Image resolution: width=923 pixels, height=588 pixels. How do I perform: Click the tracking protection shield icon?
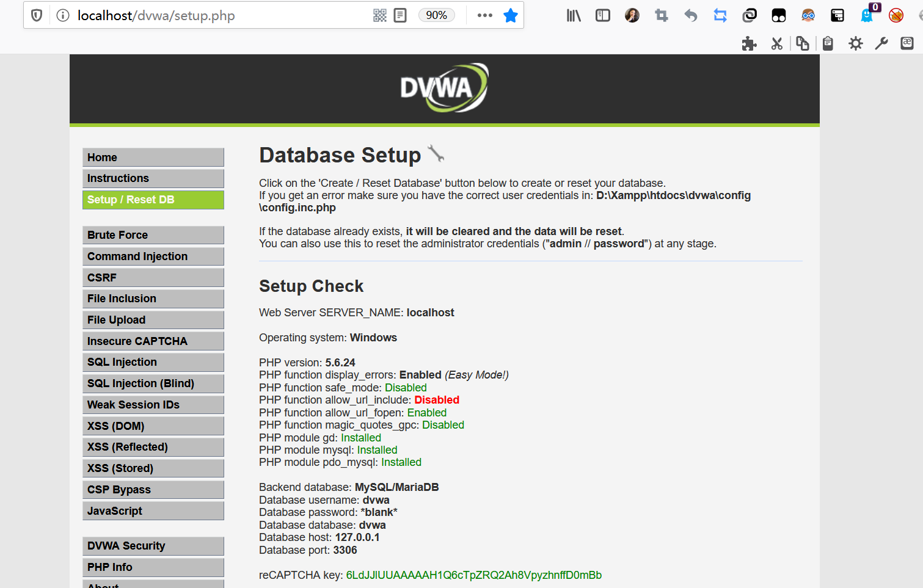(36, 15)
